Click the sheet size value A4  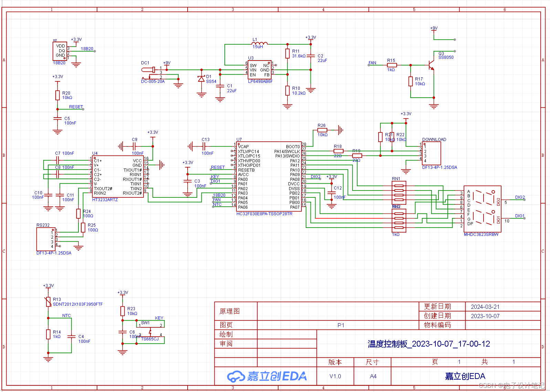coord(373,376)
